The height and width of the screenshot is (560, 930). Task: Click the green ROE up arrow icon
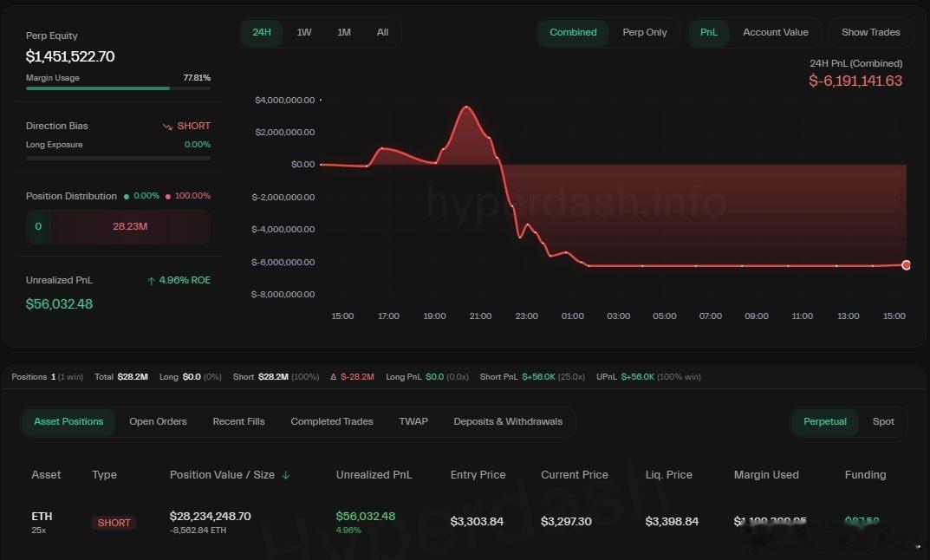tap(151, 279)
